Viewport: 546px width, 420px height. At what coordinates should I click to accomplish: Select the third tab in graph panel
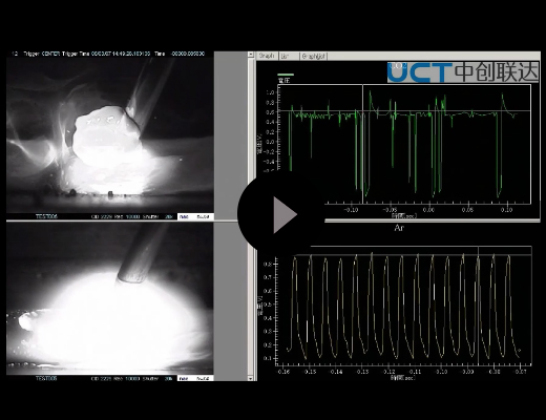point(313,56)
